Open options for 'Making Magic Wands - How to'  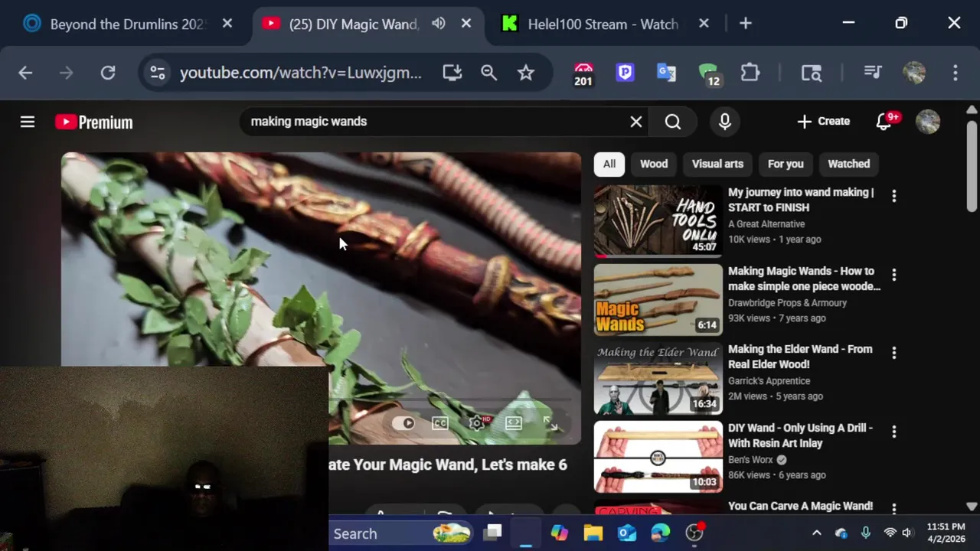[893, 275]
